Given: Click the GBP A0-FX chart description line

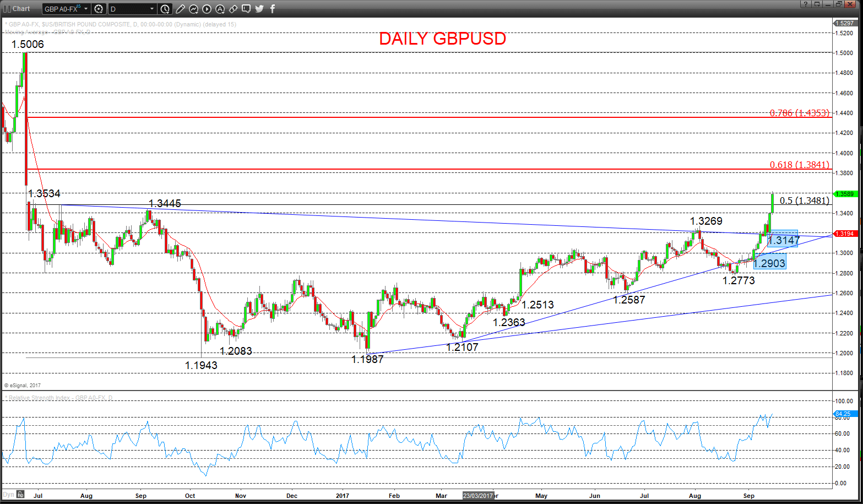Looking at the screenshot, I should coord(121,24).
